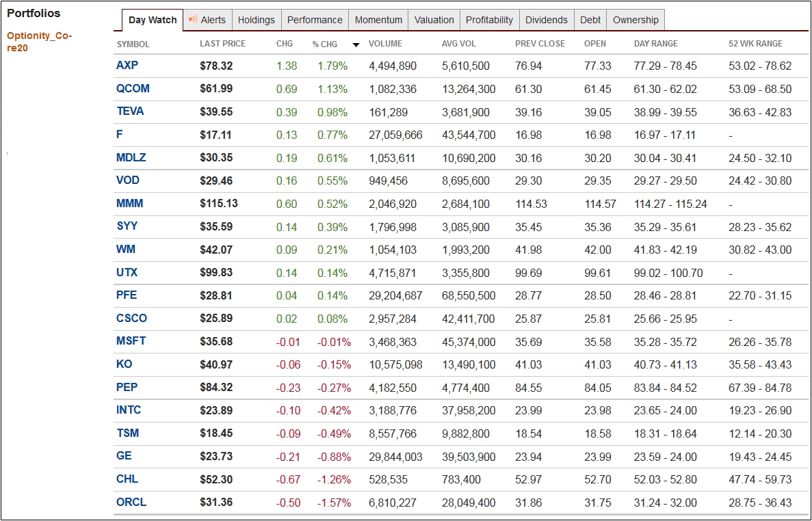Viewport: 812px width, 521px height.
Task: Sort by the CHG column header
Action: coord(285,44)
